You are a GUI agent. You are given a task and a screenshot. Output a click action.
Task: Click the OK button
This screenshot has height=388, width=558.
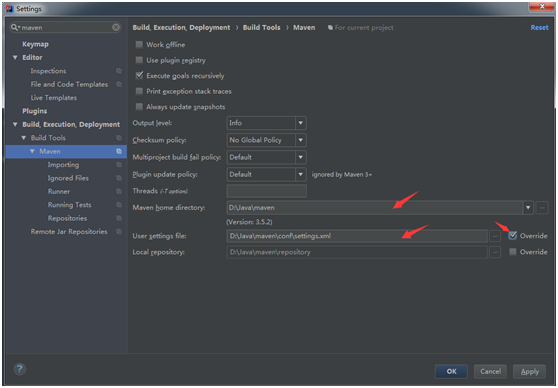point(451,371)
